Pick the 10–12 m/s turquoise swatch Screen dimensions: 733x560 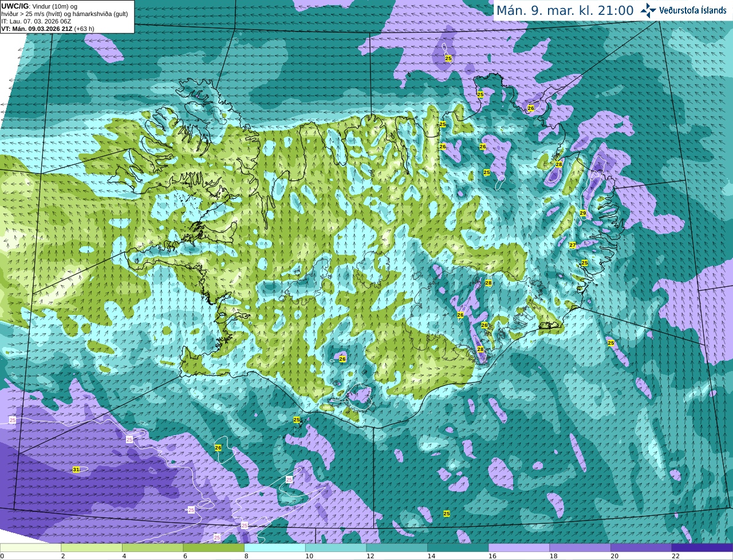pyautogui.click(x=336, y=547)
